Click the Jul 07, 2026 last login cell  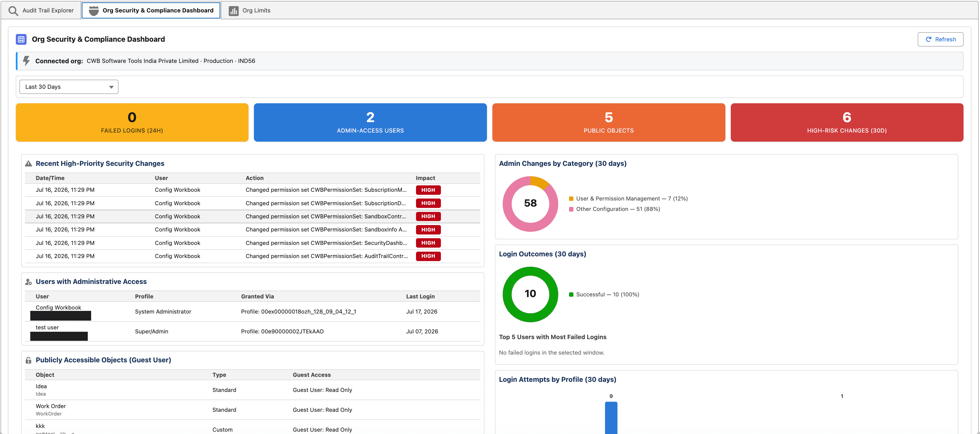422,332
